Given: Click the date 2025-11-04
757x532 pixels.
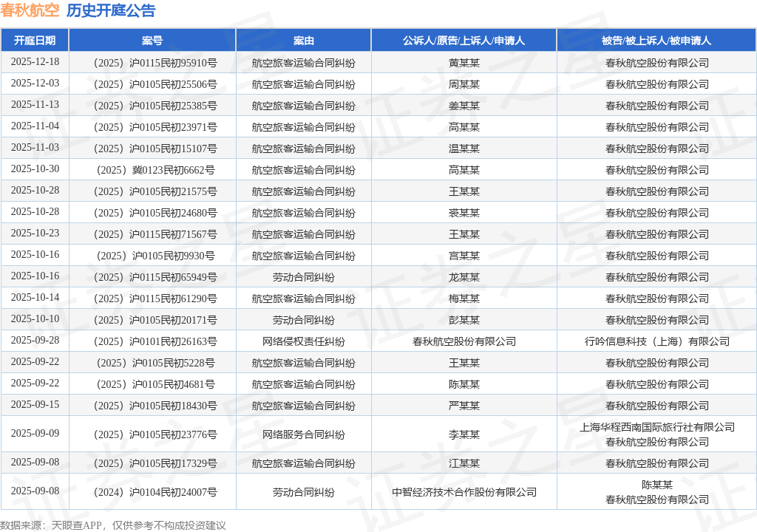Looking at the screenshot, I should [35, 126].
